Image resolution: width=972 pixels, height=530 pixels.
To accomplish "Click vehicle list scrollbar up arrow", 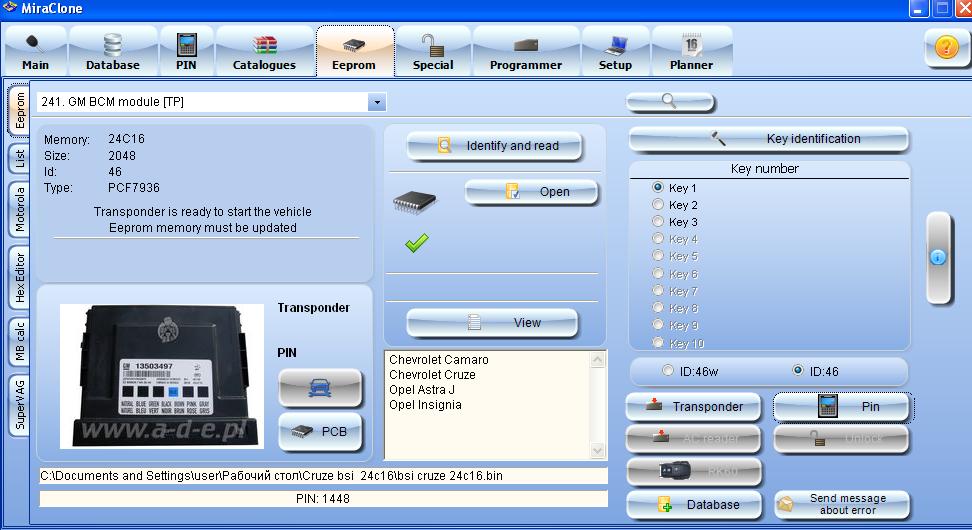I will tap(598, 360).
